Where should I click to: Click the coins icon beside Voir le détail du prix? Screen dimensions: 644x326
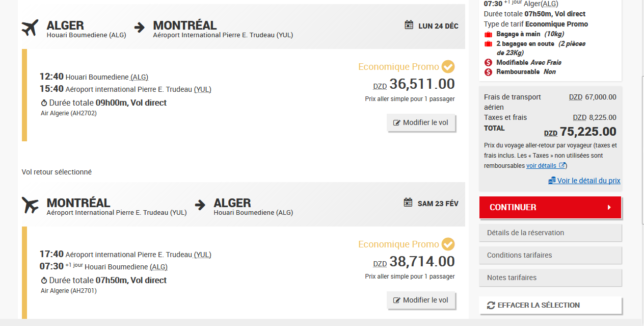coord(552,181)
